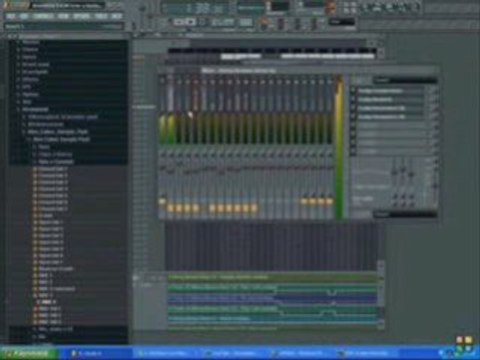Open the mixer audio input selector dropdown
The image size is (480, 360).
404,80
